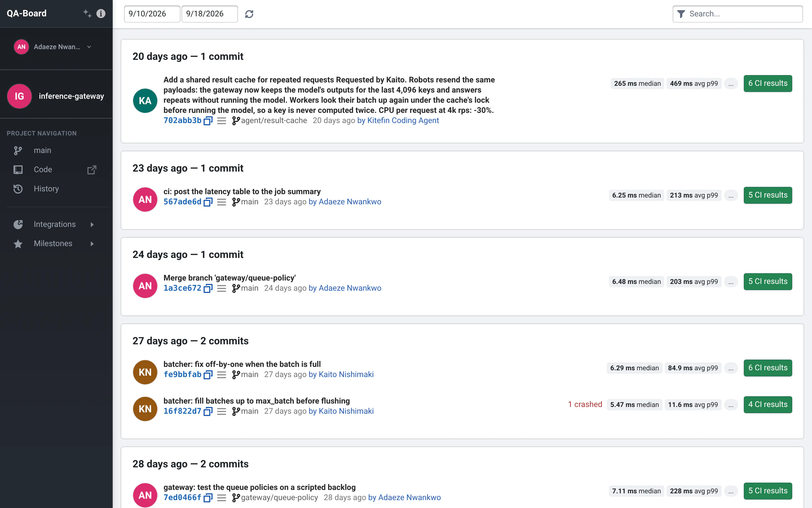
Task: Copy commit hash 7ed0466f with copy icon
Action: [x=208, y=498]
